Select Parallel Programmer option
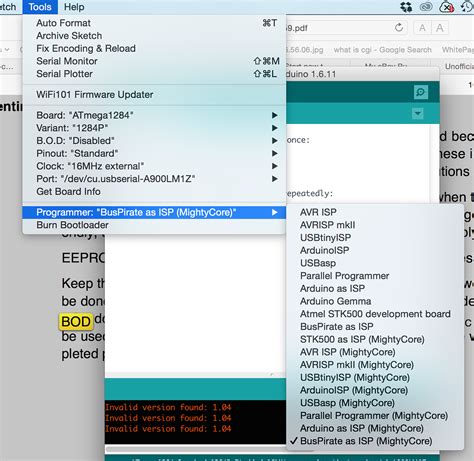The height and width of the screenshot is (461, 474). 375,276
